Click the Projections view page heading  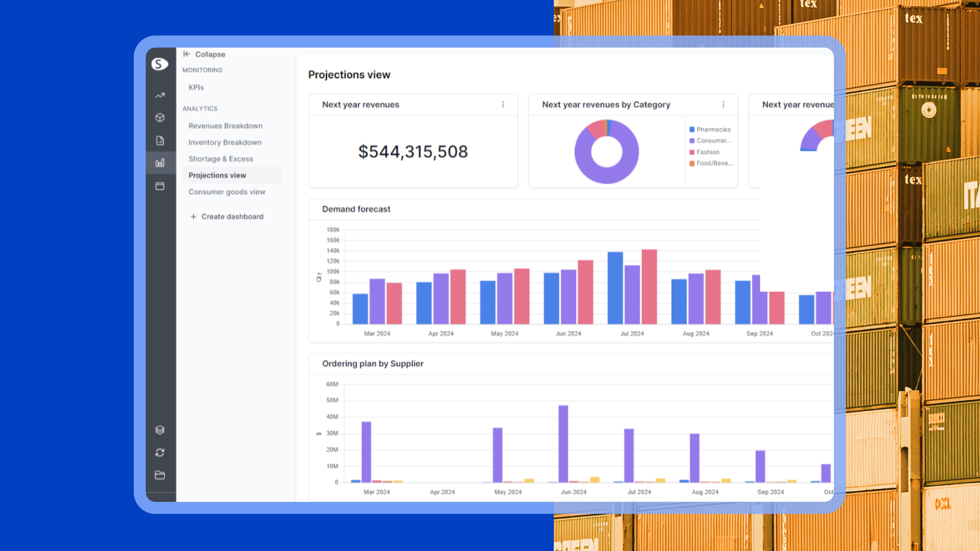(x=349, y=74)
